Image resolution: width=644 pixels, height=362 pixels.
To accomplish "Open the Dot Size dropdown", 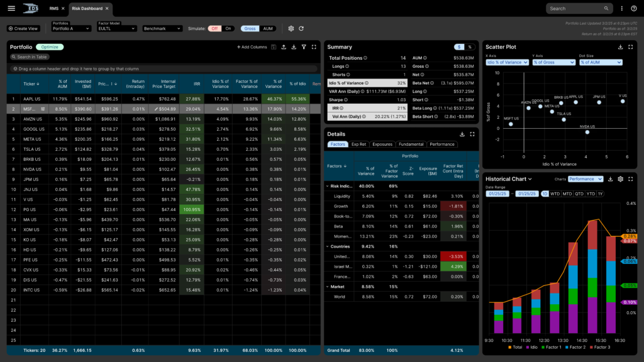I will click(601, 62).
